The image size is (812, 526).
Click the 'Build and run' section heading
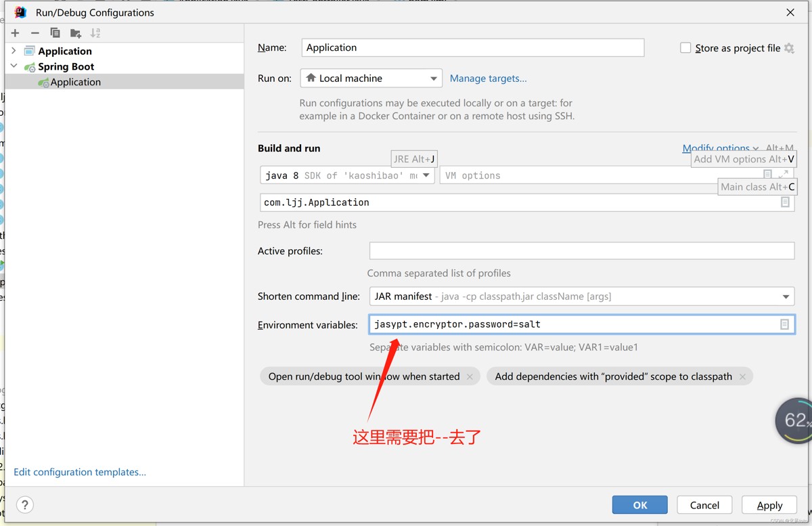coord(289,148)
